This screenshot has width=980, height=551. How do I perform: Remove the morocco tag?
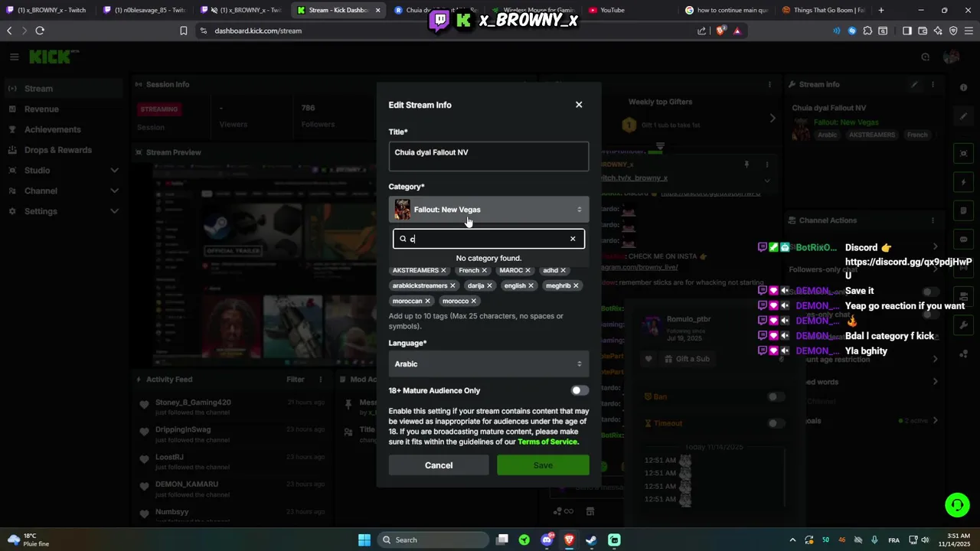coord(474,301)
